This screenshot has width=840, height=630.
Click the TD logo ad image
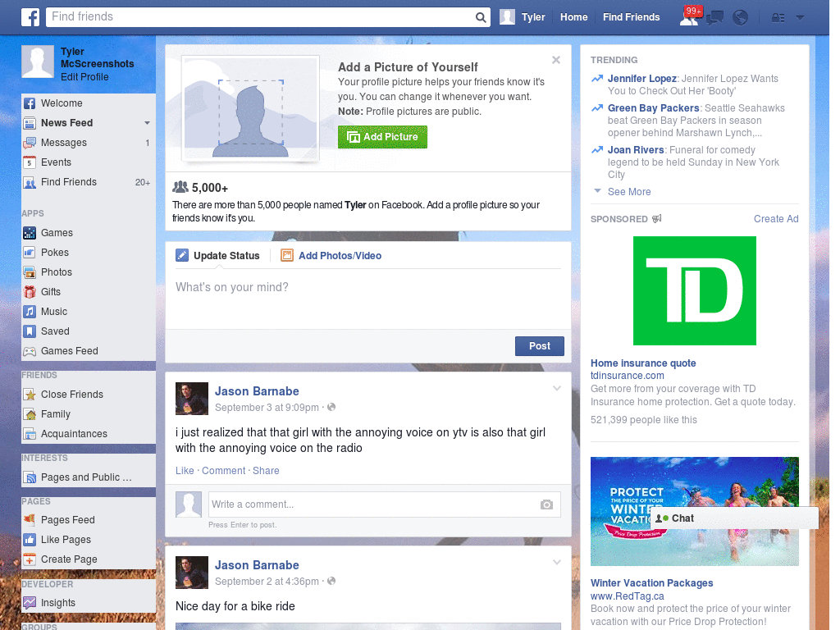[x=694, y=290]
